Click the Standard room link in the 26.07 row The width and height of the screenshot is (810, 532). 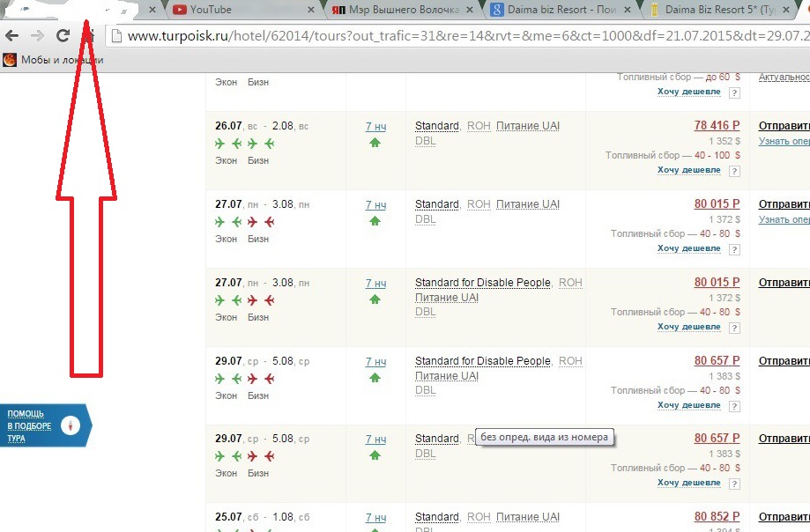(437, 126)
